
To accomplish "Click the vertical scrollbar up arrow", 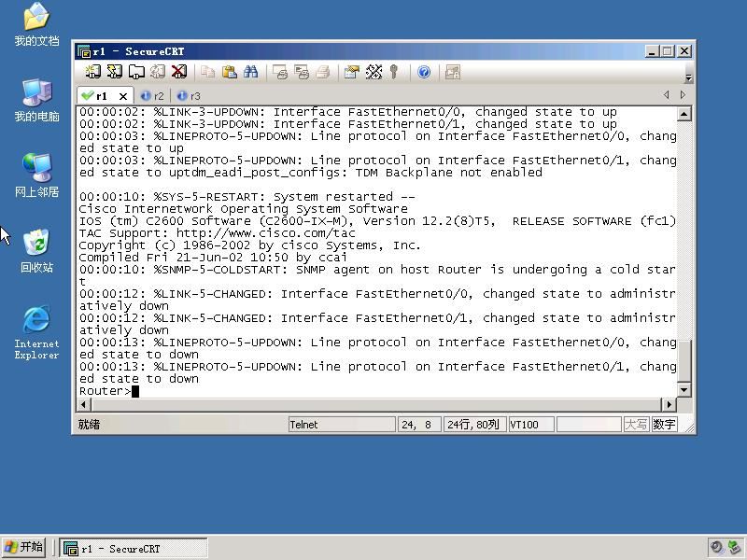I will coord(684,114).
